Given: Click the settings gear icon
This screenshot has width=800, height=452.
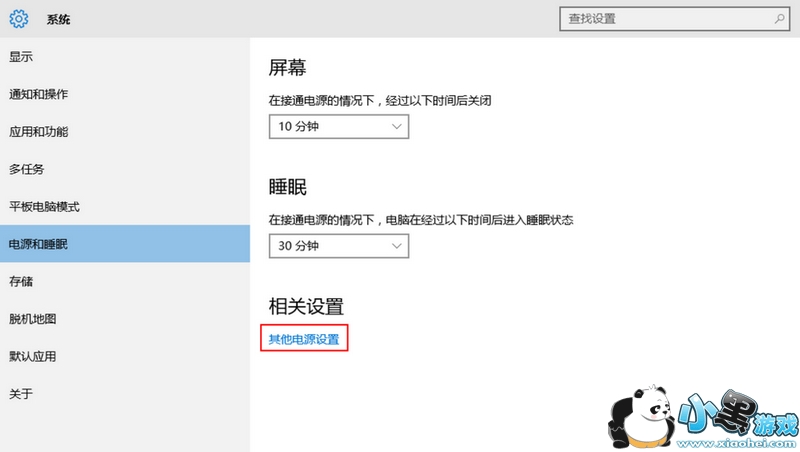Looking at the screenshot, I should pyautogui.click(x=19, y=19).
